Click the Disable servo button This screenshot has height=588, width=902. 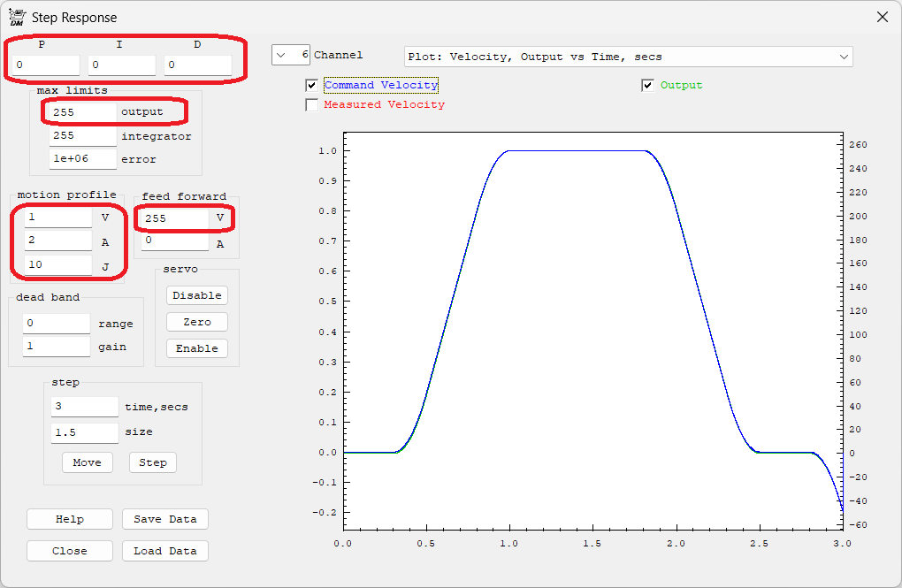point(196,295)
